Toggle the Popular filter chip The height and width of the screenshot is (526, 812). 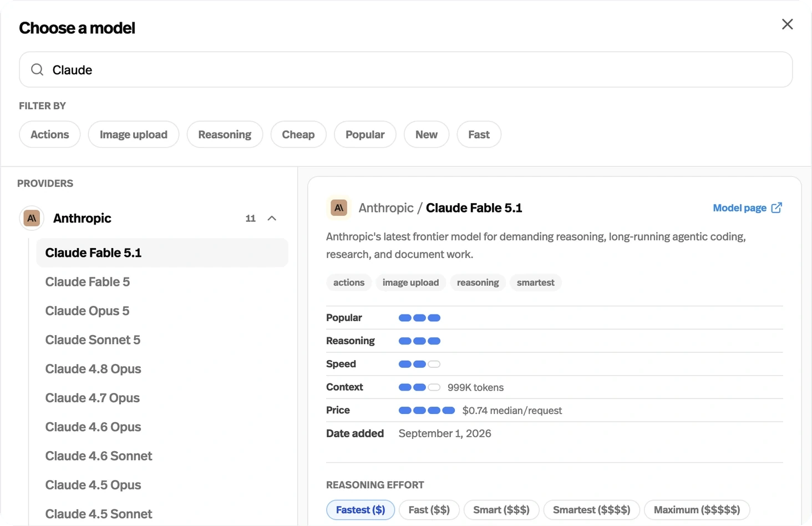365,134
